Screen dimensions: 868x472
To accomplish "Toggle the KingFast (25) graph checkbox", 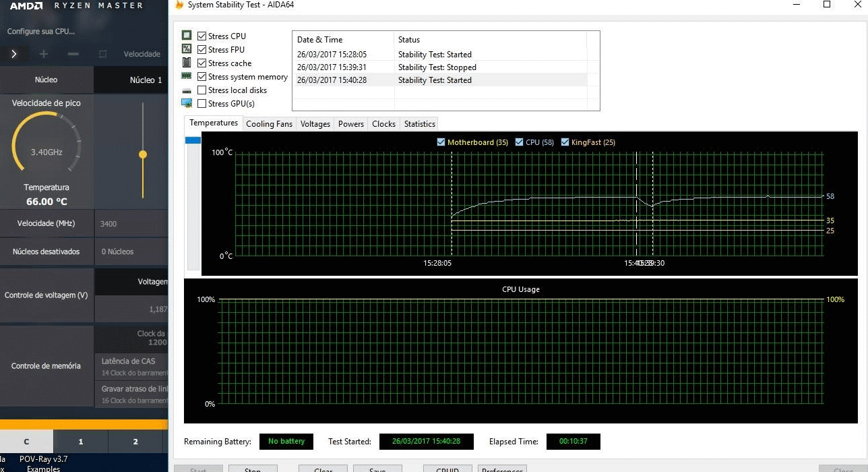I will [x=565, y=142].
